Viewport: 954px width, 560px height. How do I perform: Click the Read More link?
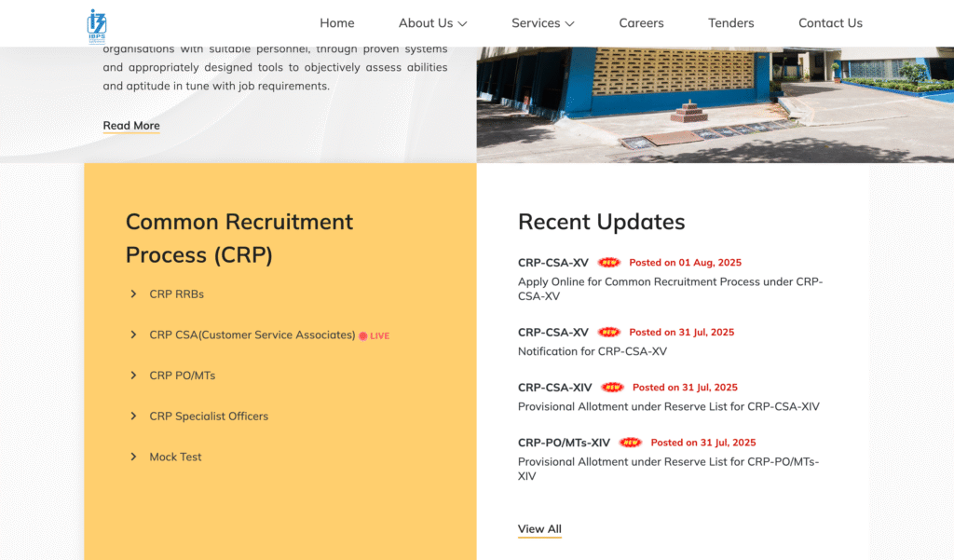[x=130, y=125]
